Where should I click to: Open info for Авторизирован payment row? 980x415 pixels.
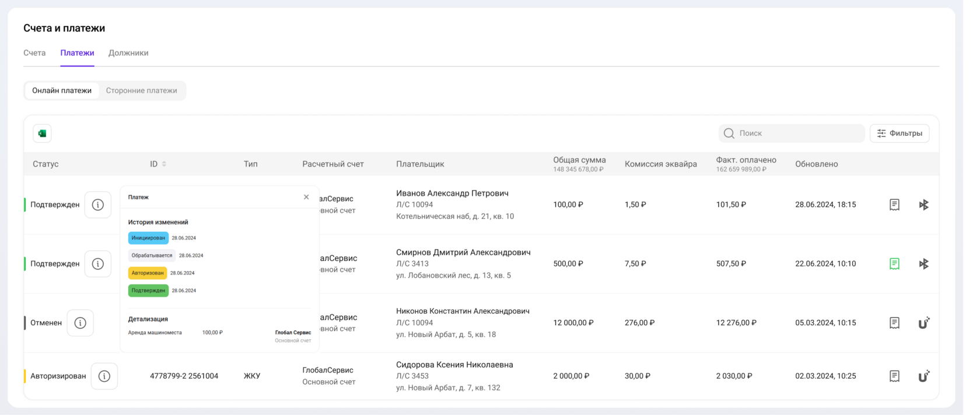[x=104, y=377]
